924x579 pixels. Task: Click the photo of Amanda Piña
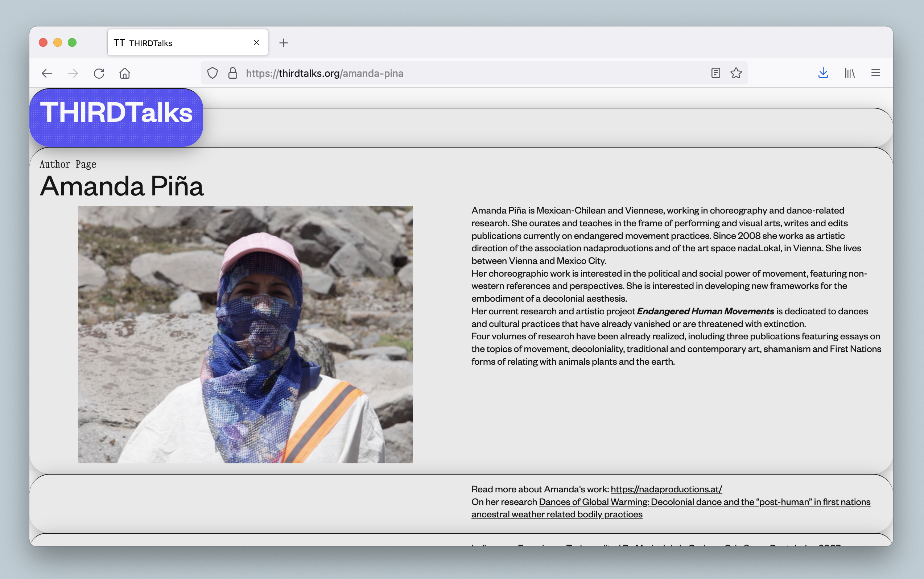[x=246, y=335]
